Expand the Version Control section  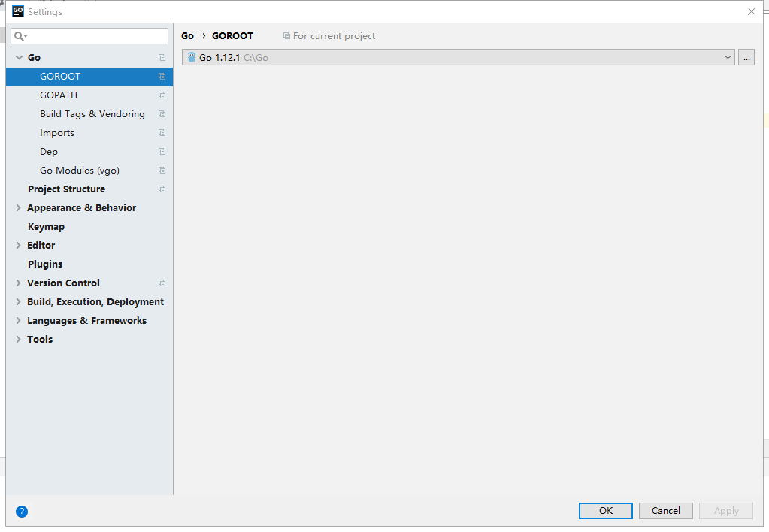click(18, 283)
